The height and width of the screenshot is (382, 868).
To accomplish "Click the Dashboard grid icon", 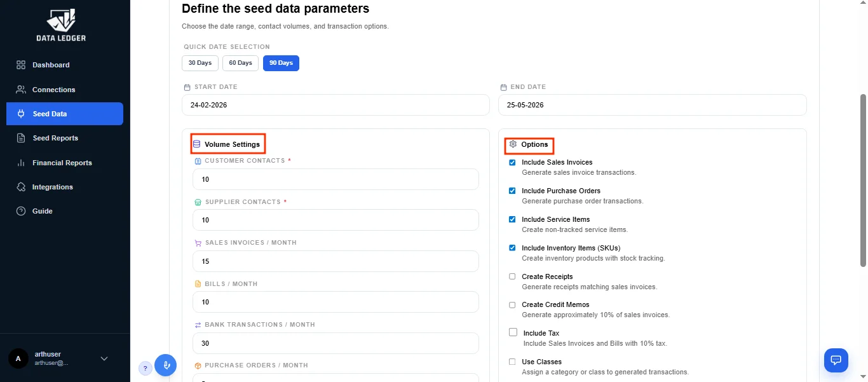I will [21, 65].
